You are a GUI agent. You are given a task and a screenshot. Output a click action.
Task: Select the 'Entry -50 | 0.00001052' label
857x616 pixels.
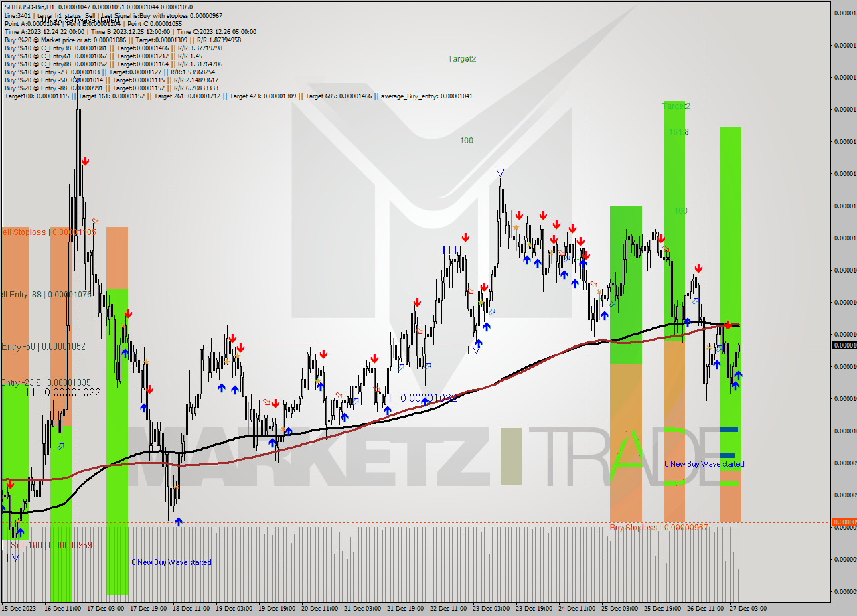point(43,346)
